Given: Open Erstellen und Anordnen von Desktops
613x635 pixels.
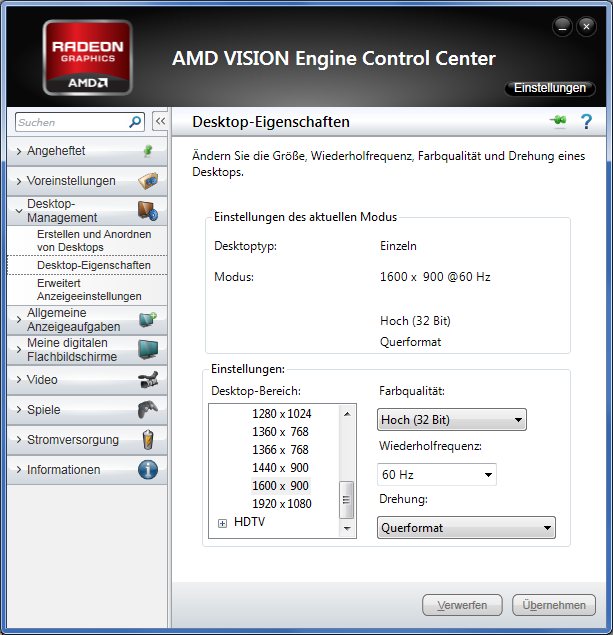Looking at the screenshot, I should (94, 240).
